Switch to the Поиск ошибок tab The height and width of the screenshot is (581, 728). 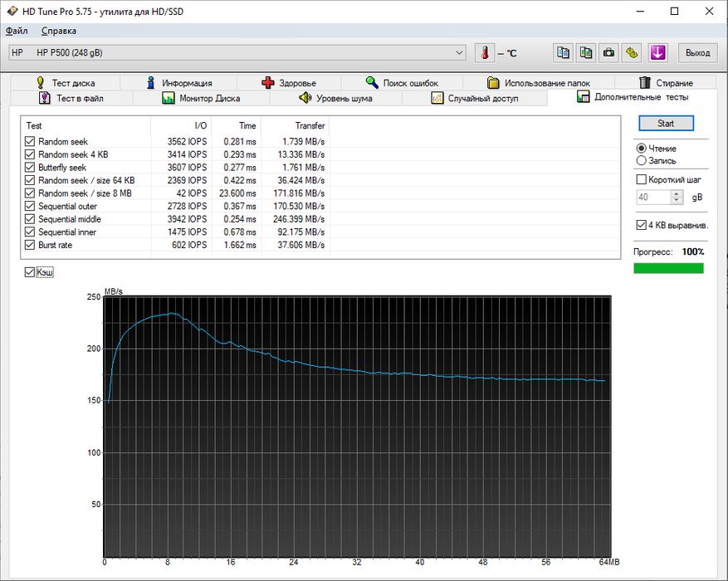[x=402, y=83]
